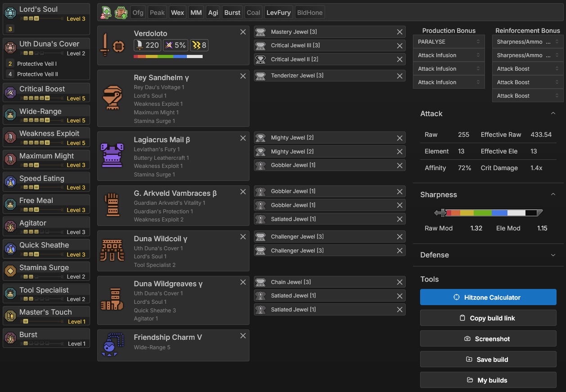Click the Verdoloto 220 attack stat badge

click(147, 45)
